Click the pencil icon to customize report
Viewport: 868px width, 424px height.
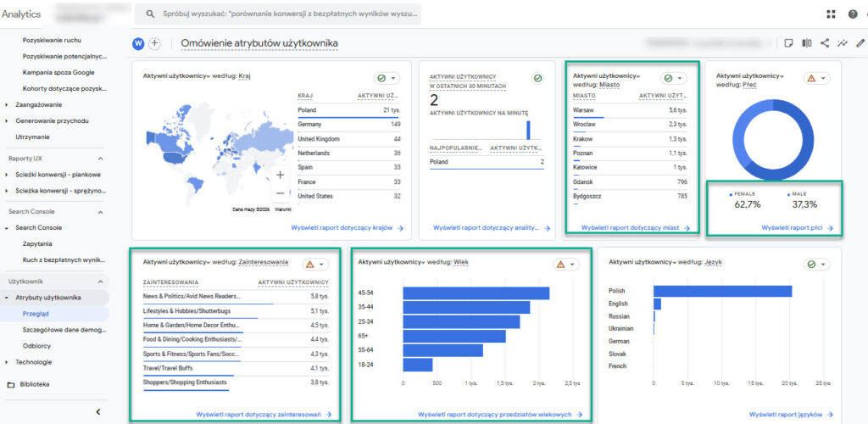click(860, 43)
